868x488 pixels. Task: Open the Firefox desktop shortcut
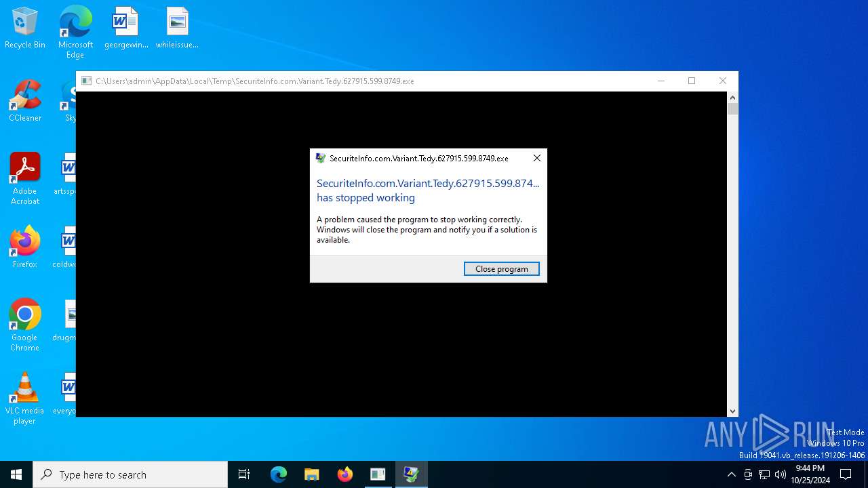(25, 248)
